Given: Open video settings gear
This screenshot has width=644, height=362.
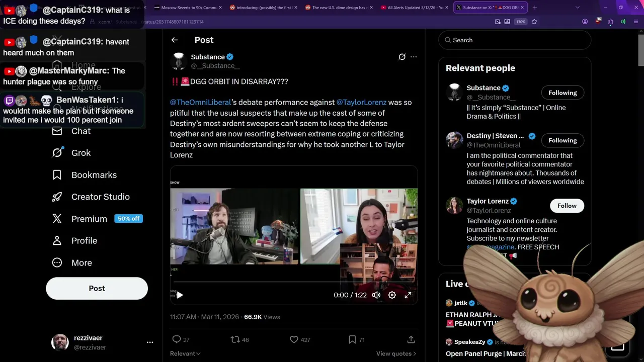Looking at the screenshot, I should point(392,295).
